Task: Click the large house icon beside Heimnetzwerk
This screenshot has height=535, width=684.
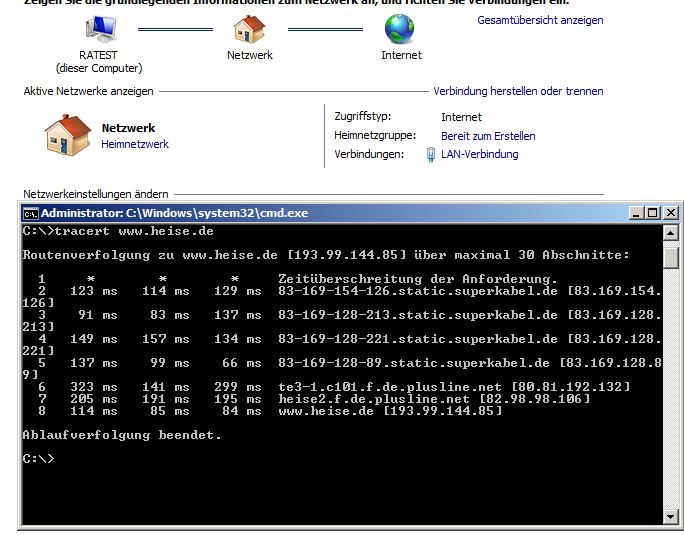Action: (x=68, y=135)
